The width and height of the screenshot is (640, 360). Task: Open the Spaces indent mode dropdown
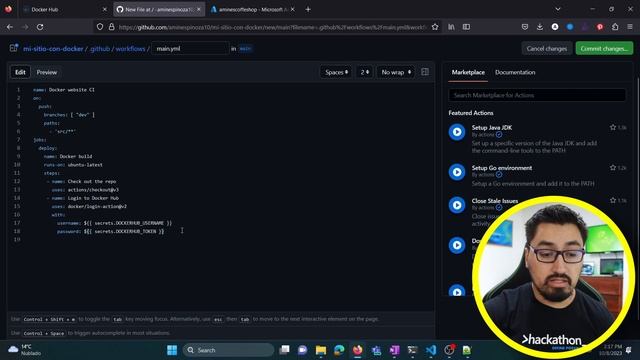tap(336, 72)
